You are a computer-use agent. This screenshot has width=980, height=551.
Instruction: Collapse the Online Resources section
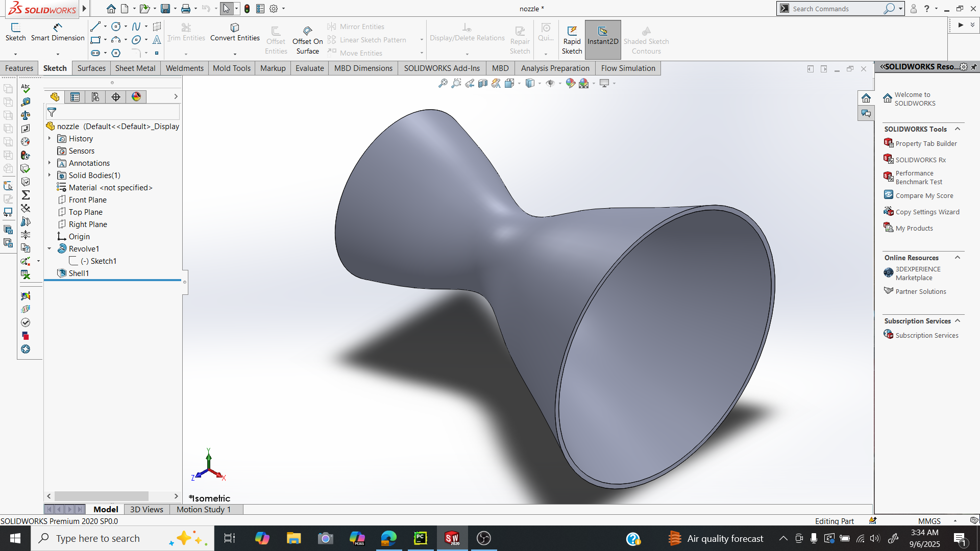point(958,257)
